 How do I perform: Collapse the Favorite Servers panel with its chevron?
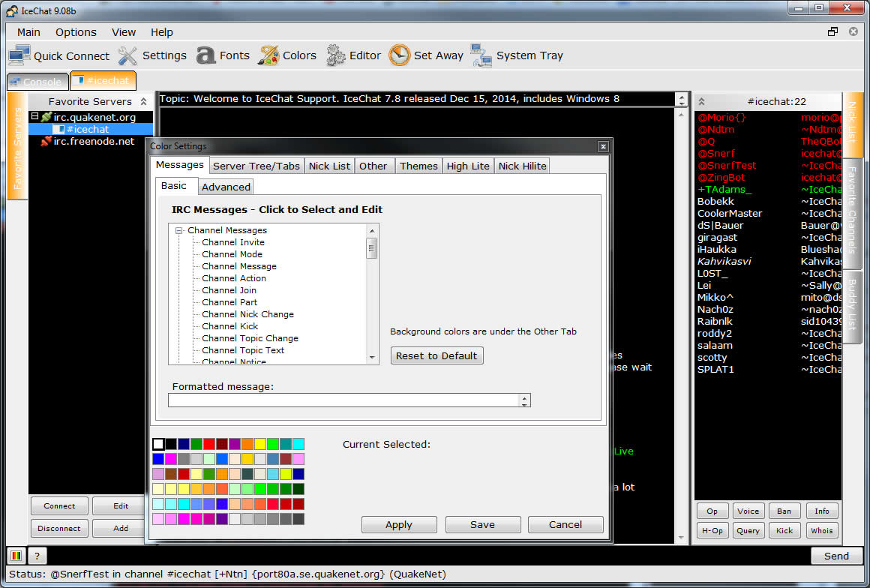(144, 101)
